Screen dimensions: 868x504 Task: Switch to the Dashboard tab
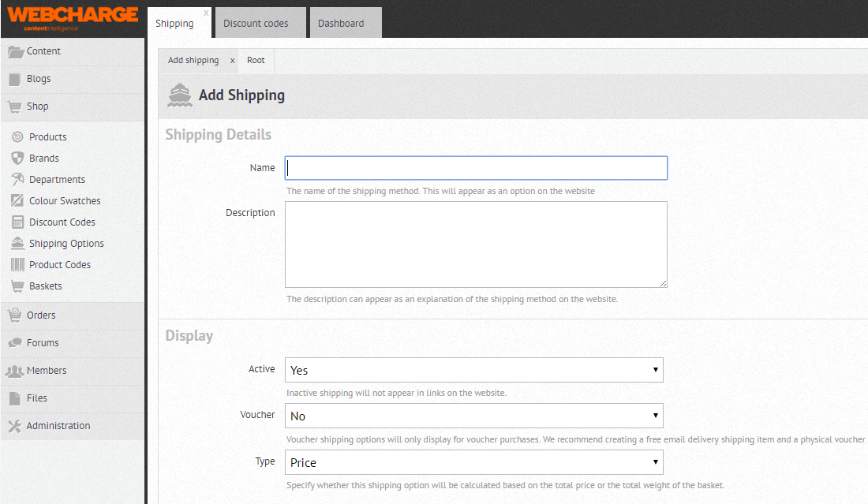pos(341,24)
